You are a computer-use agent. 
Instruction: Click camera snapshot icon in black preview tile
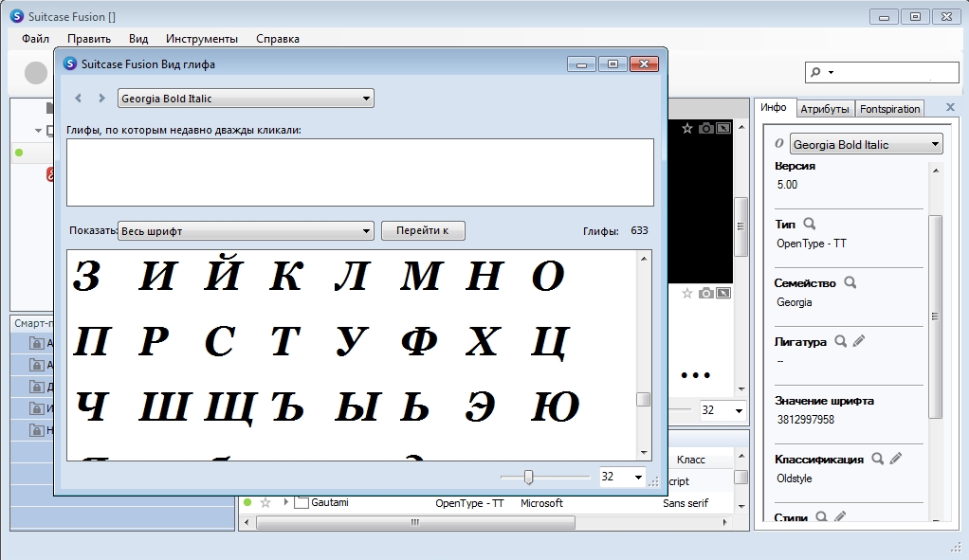click(x=705, y=129)
